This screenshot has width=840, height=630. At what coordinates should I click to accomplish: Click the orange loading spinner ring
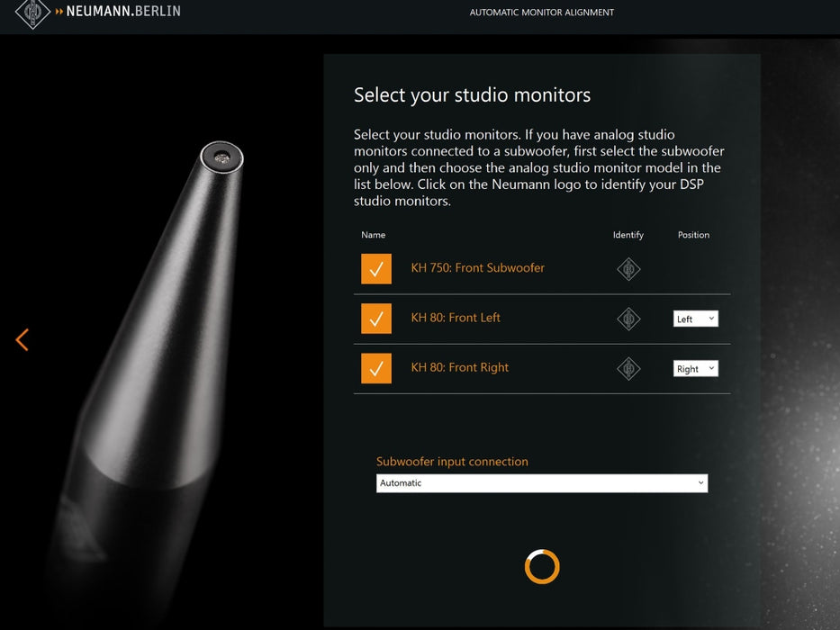(x=542, y=566)
